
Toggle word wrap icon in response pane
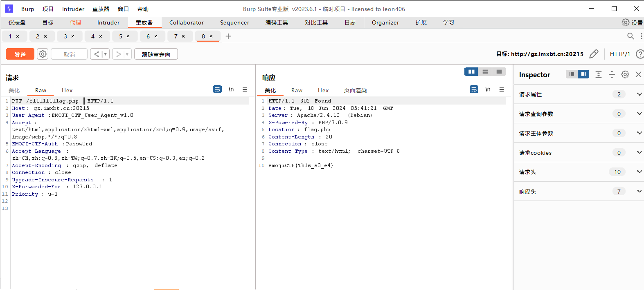pos(474,89)
